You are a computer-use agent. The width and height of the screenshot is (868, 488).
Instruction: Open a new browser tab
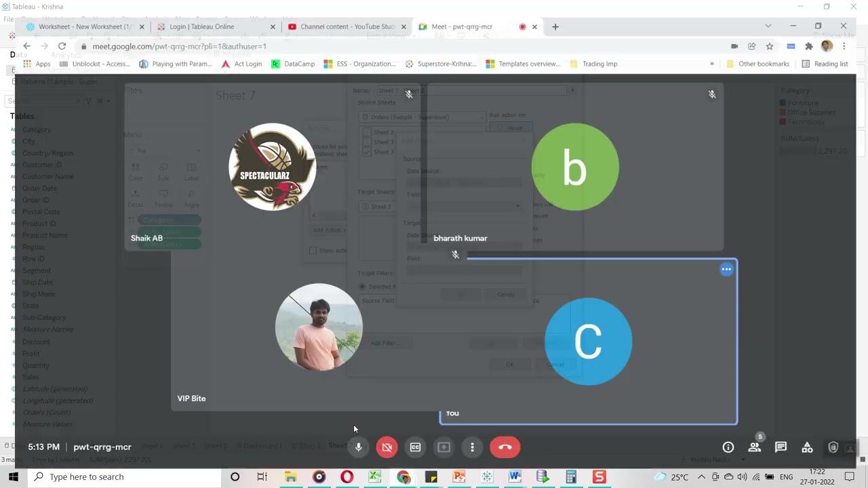(x=555, y=26)
